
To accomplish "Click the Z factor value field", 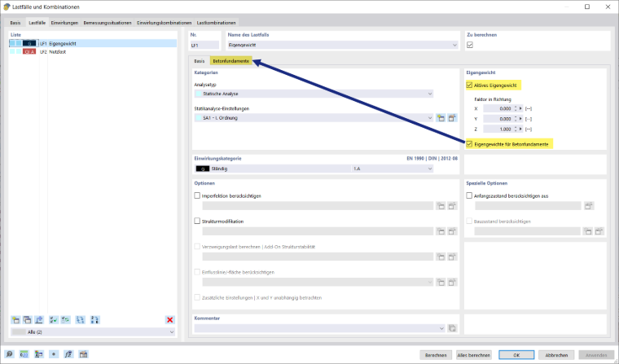I will [x=498, y=129].
